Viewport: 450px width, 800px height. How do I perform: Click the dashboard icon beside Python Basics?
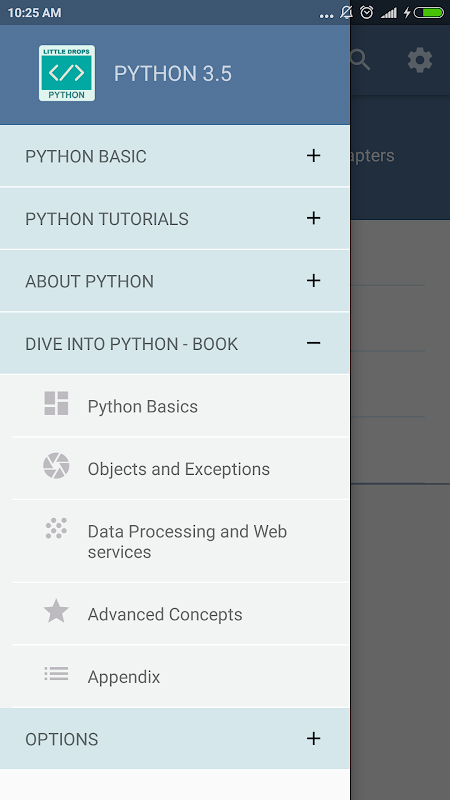click(x=56, y=404)
